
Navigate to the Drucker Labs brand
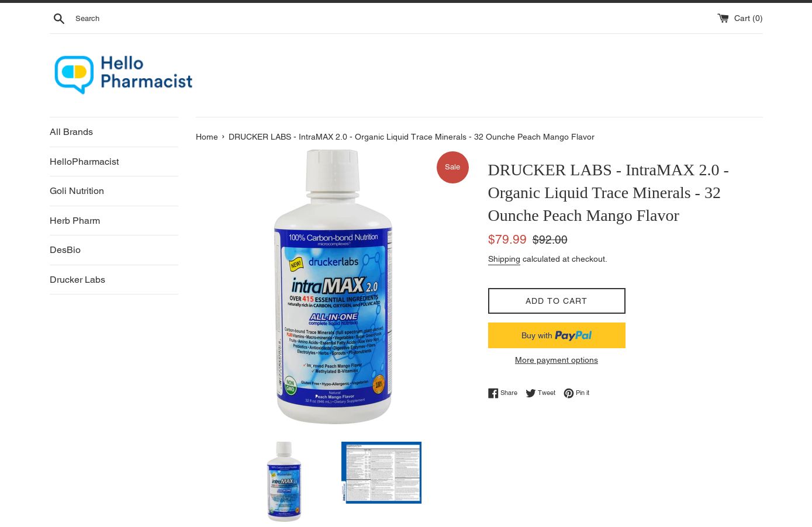tap(77, 280)
